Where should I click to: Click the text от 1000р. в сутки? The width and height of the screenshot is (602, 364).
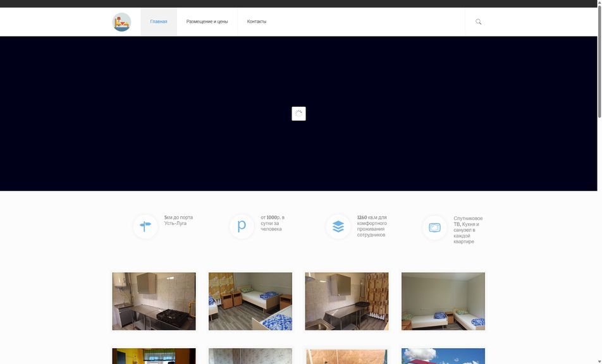tap(273, 223)
